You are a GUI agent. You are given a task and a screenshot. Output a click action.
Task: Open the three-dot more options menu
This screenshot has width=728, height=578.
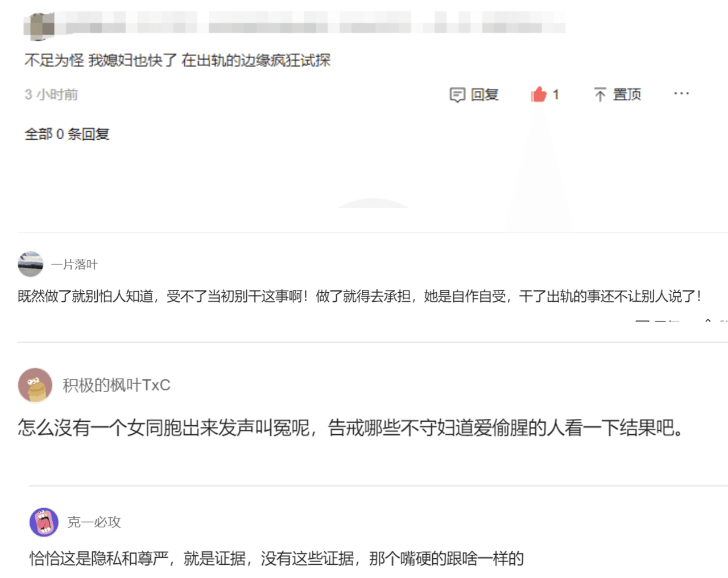click(681, 94)
